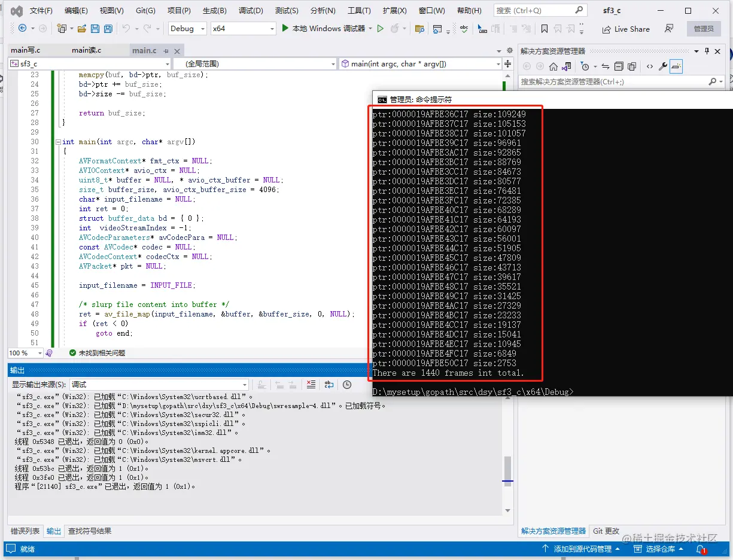This screenshot has height=560, width=733.
Task: Start without debugging using hollow play icon
Action: pos(380,28)
